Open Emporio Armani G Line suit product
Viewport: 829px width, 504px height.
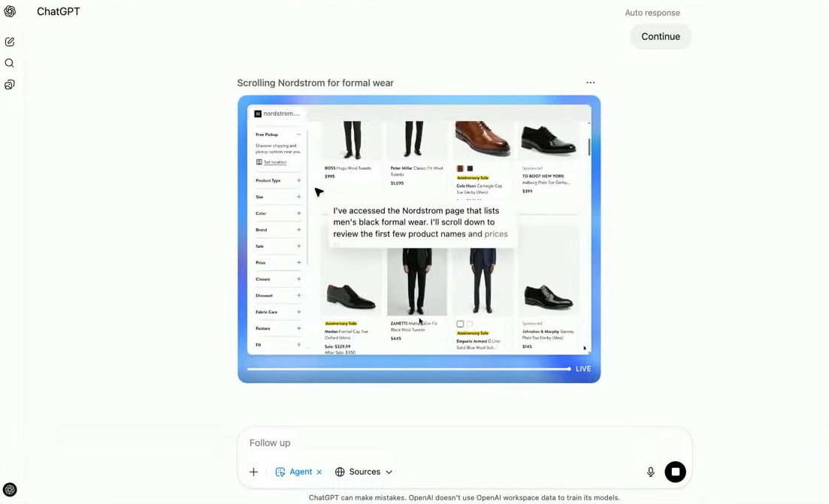tap(478, 344)
